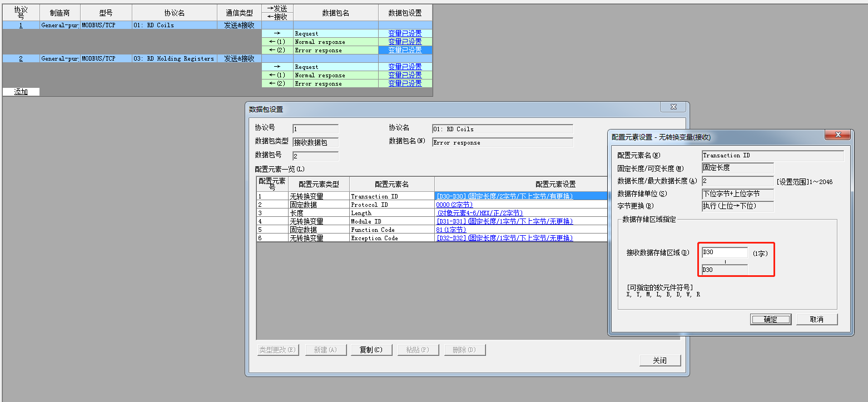Image resolution: width=868 pixels, height=402 pixels.
Task: Select protocol number 1 in the protocol table
Action: point(21,25)
